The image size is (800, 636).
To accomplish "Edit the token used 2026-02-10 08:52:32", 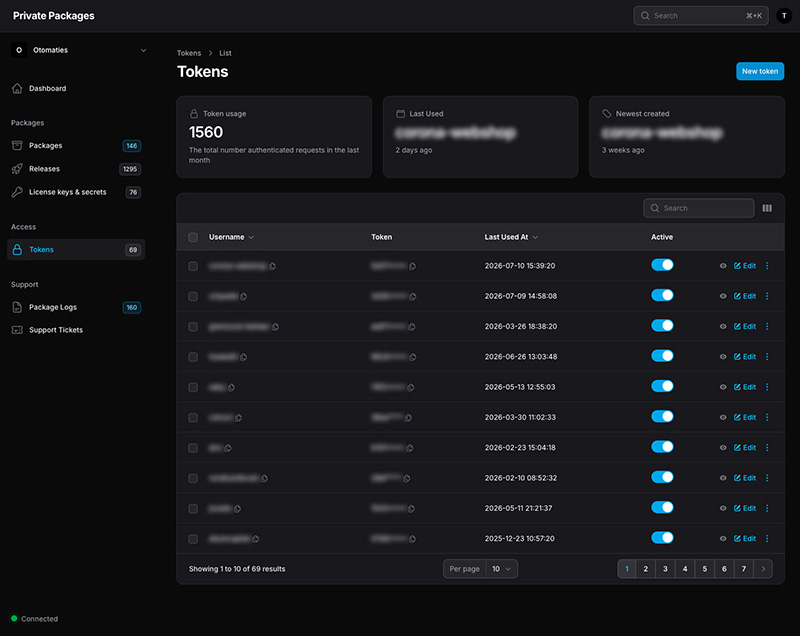I will point(745,478).
